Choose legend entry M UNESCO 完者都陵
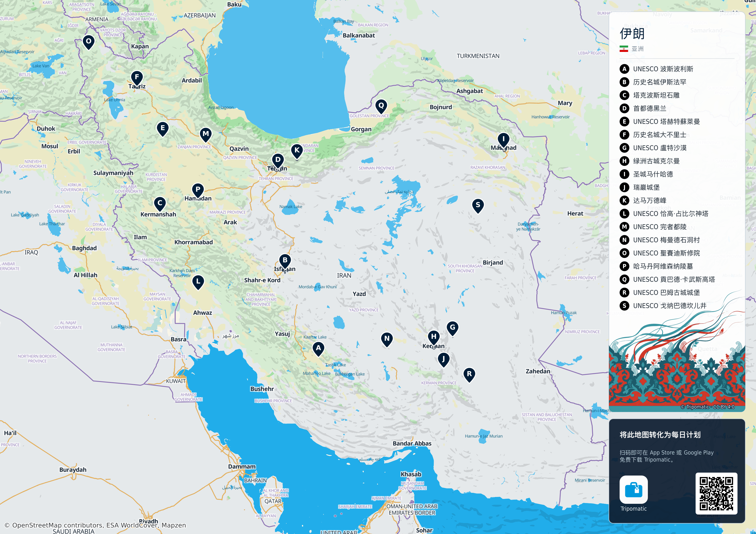The height and width of the screenshot is (534, 756). (653, 227)
